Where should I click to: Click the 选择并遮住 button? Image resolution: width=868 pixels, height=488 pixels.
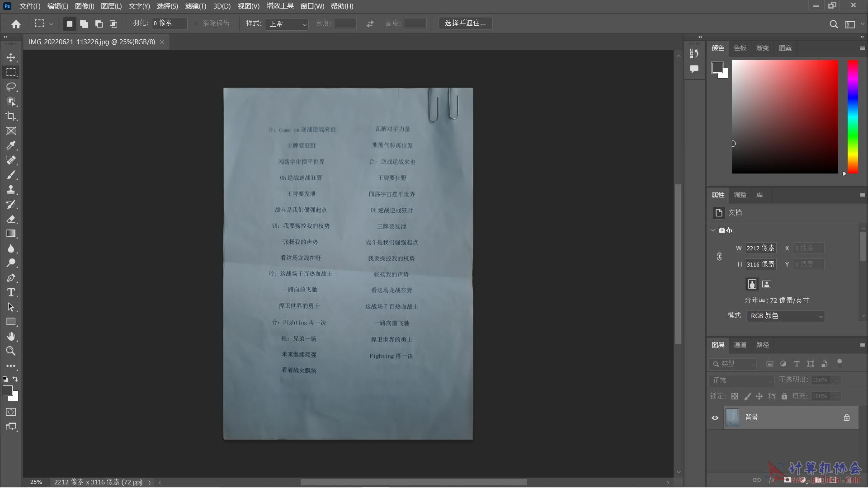tap(465, 23)
